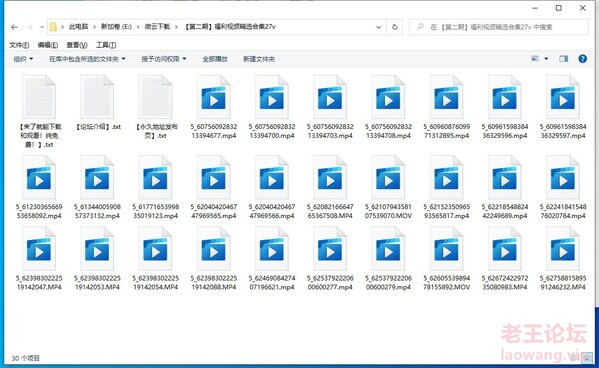Click the search box for this folder
Viewport: 599px width, 368px height.
pos(498,27)
